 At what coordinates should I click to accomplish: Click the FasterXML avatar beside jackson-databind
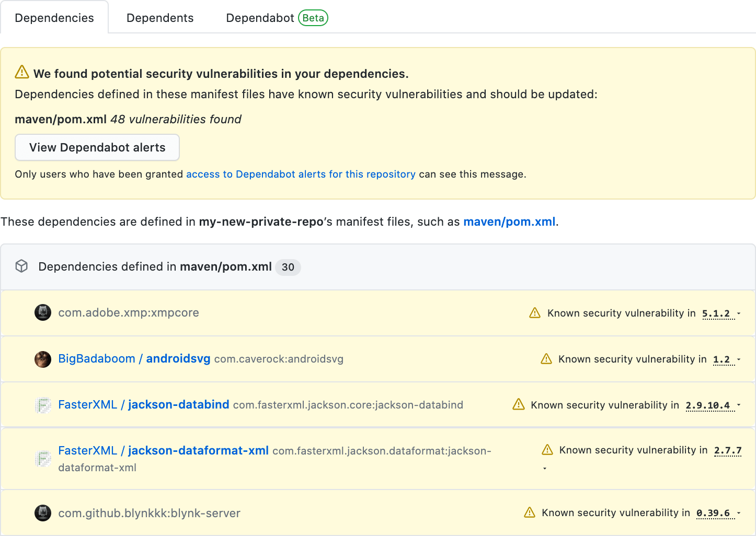[42, 404]
